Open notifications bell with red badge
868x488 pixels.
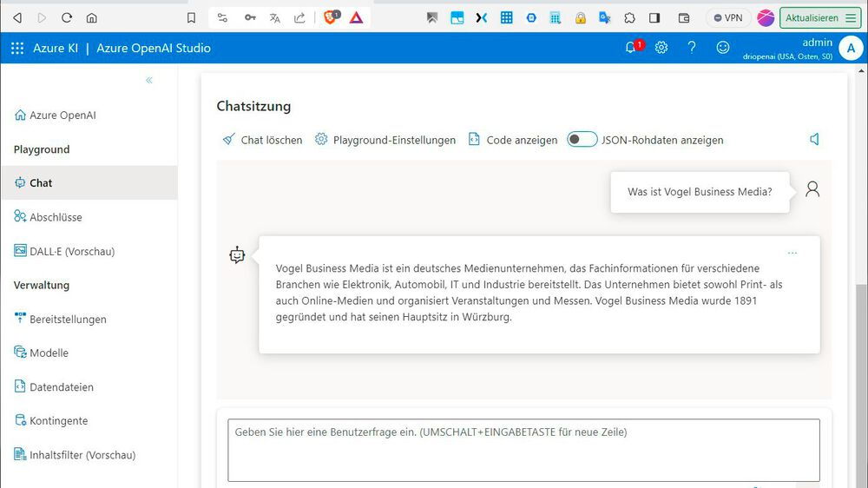click(632, 47)
